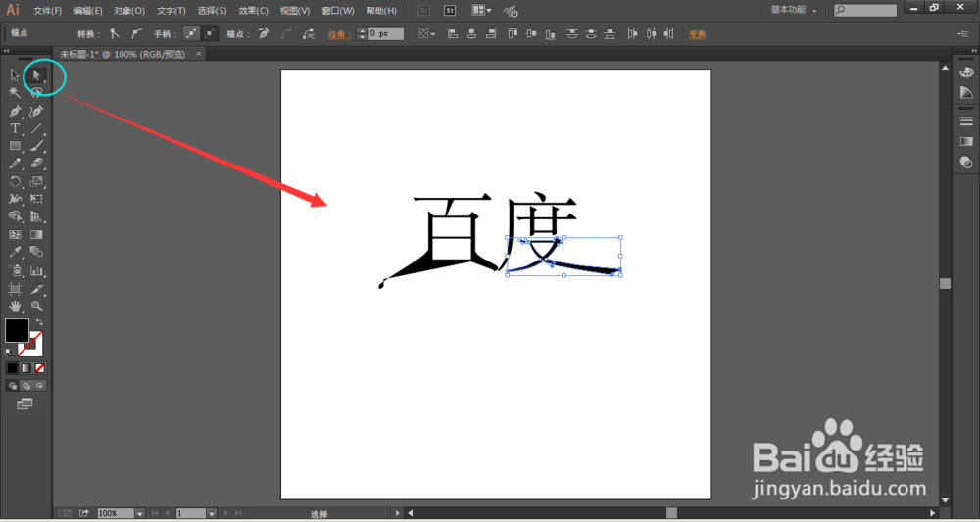Open the 100% zoom level dropdown

pyautogui.click(x=140, y=513)
